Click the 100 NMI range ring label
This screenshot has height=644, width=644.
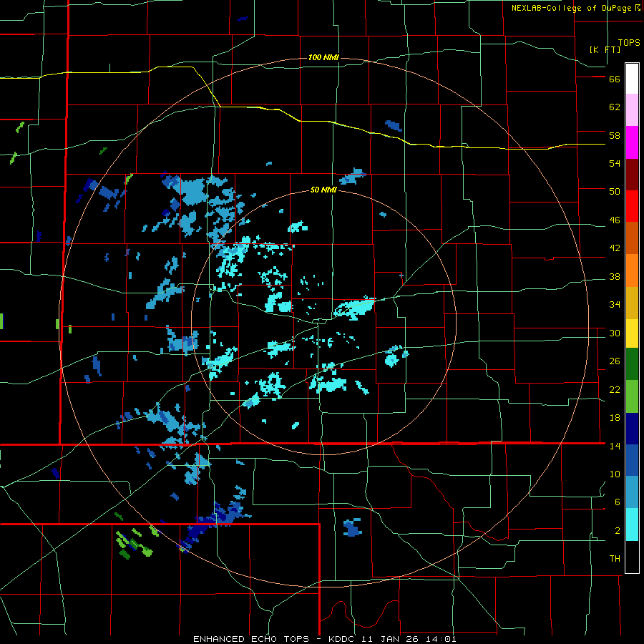coord(323,57)
